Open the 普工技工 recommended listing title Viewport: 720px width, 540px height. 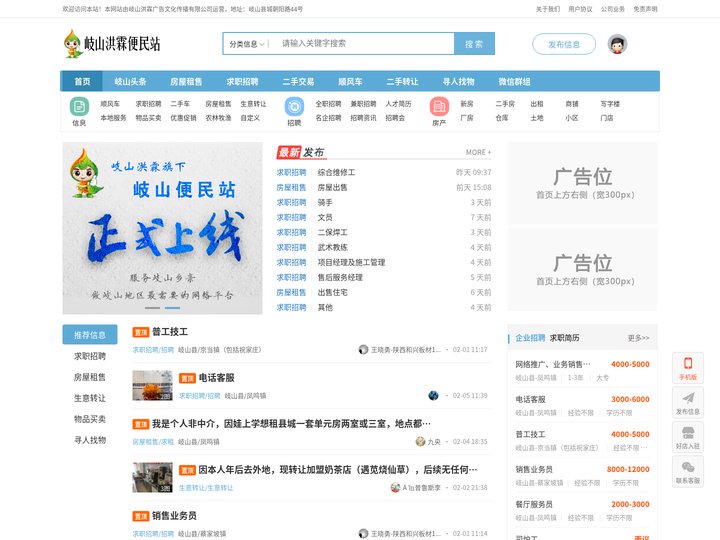pyautogui.click(x=170, y=332)
